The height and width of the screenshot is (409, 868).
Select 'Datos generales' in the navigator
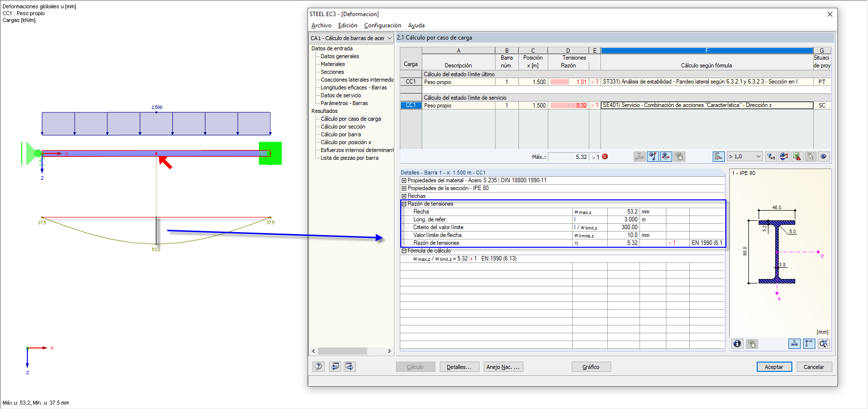coord(340,56)
